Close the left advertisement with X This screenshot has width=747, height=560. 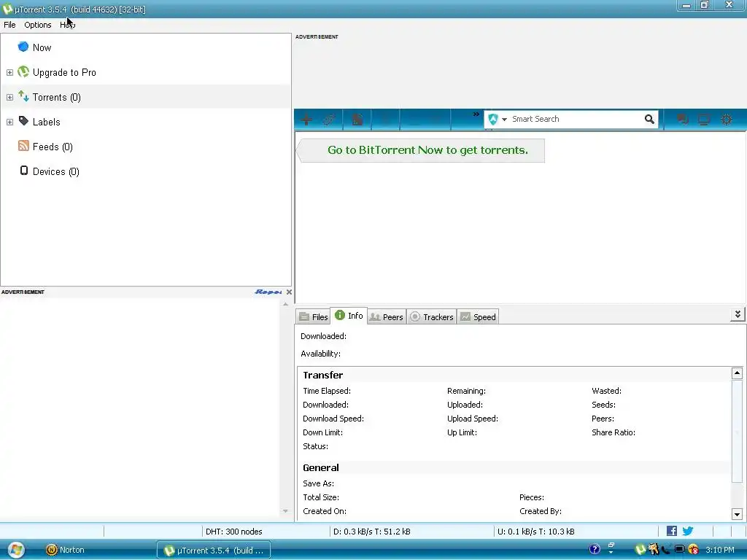click(x=289, y=292)
